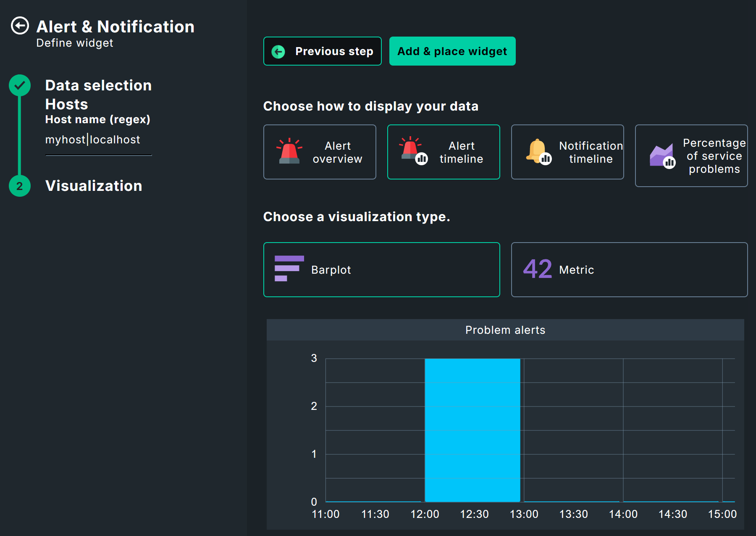Image resolution: width=756 pixels, height=536 pixels.
Task: Click the Add & place widget button
Action: click(x=452, y=51)
